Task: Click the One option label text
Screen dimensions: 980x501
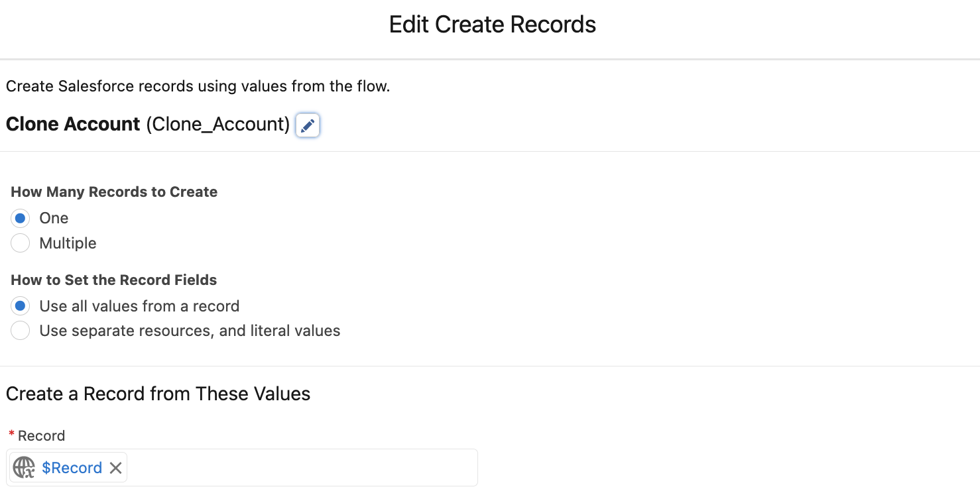Action: [x=53, y=218]
